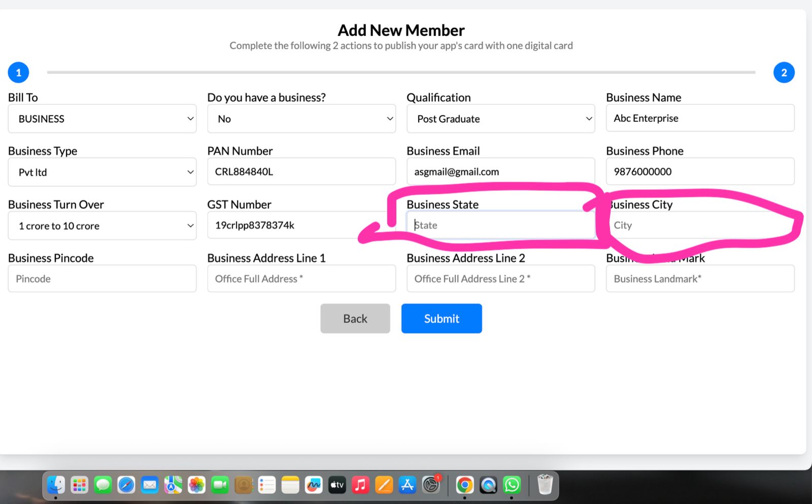Expand the Qualification dropdown
This screenshot has width=812, height=504.
pyautogui.click(x=500, y=119)
